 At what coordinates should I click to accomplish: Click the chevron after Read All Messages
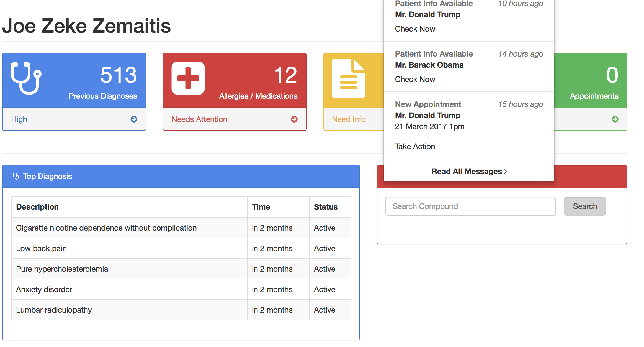click(506, 172)
